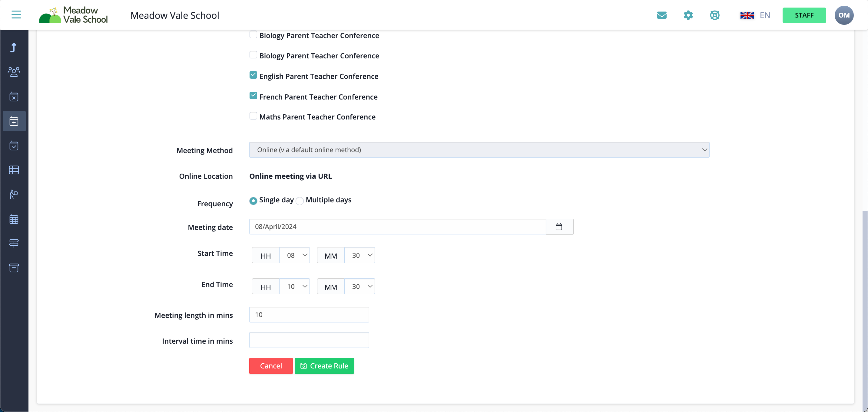Screen dimensions: 868x412
Task: Open the archive box sidebar icon
Action: 14,268
